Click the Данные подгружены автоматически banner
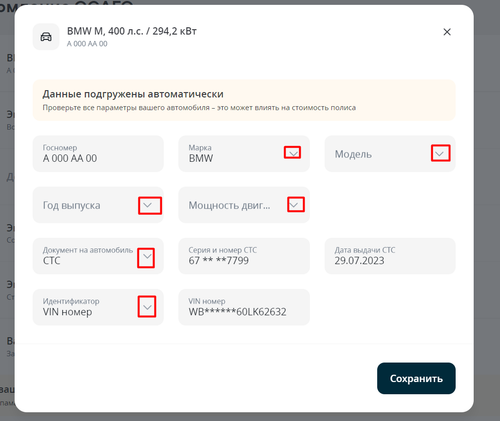The width and height of the screenshot is (500, 421). tap(244, 100)
